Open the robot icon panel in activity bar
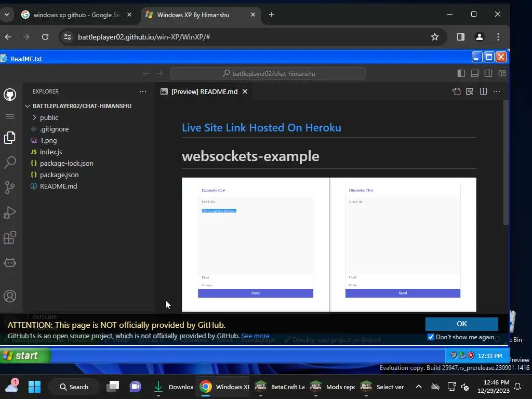Viewport: 532px width, 399px height. tap(10, 262)
